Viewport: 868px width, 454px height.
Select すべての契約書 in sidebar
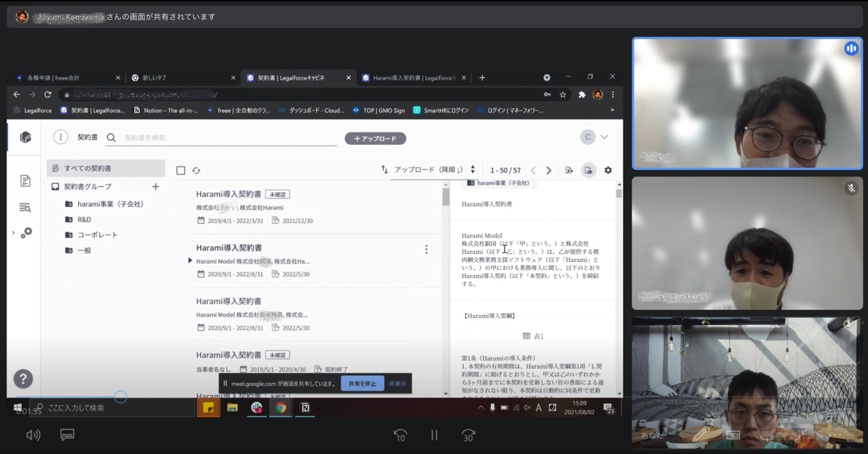coord(106,168)
